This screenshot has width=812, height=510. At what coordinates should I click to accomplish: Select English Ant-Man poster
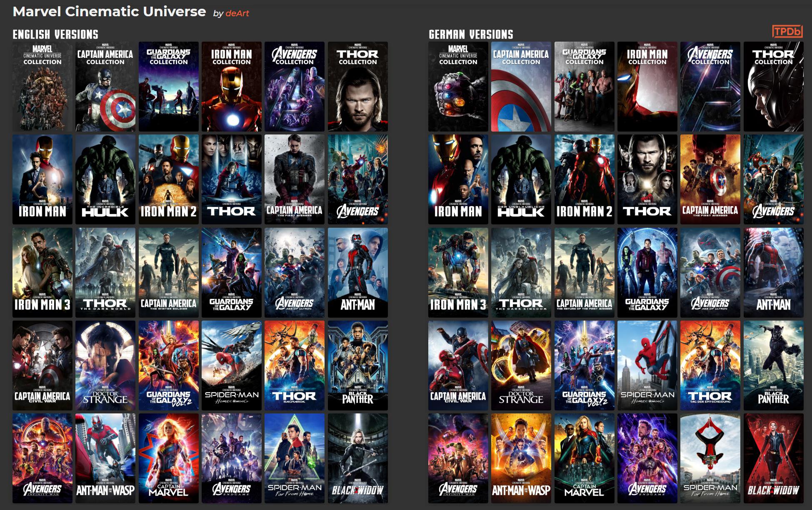tap(358, 273)
